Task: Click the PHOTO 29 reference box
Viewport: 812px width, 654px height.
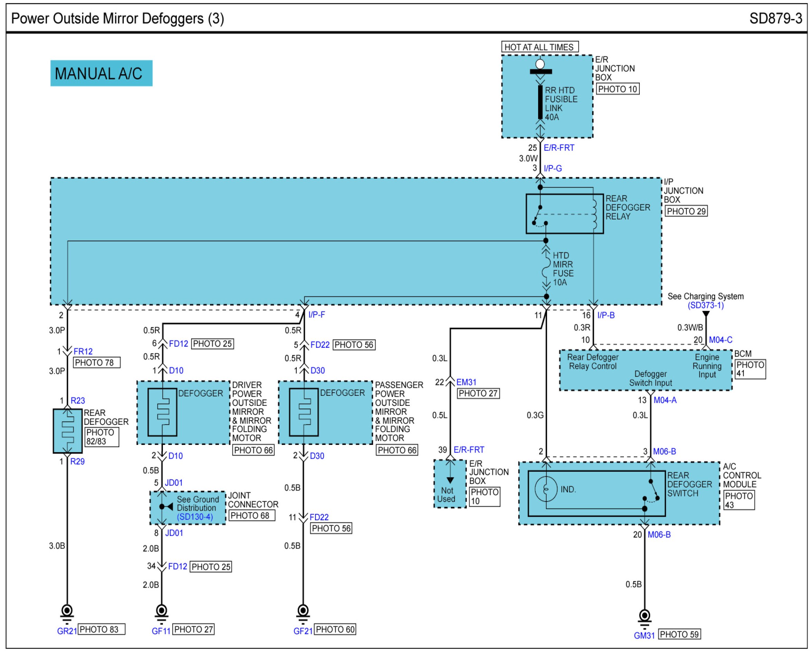Action: click(686, 211)
